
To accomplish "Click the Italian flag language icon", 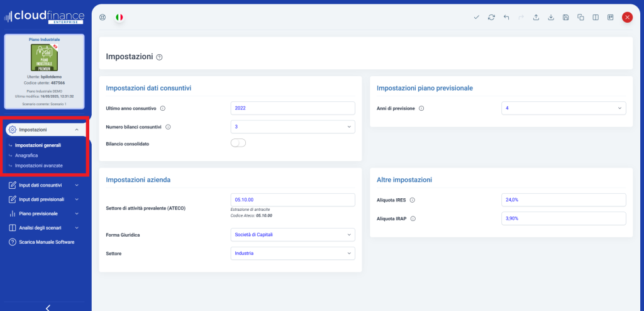I will (119, 17).
